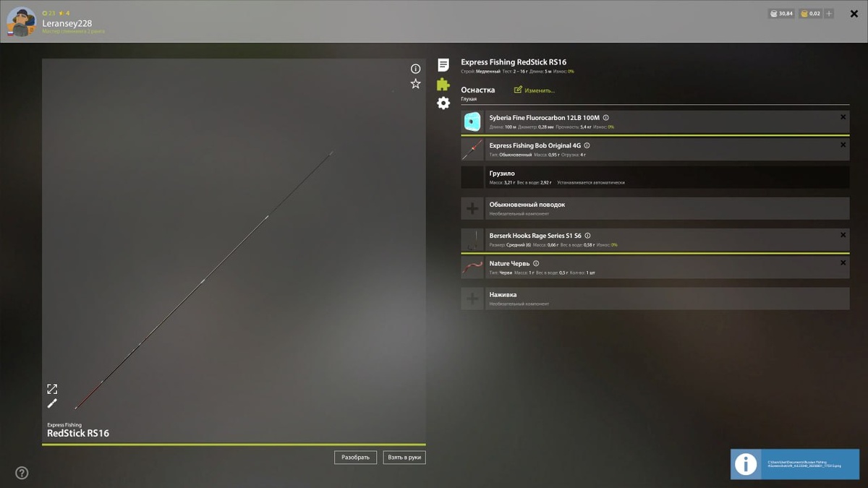Screen dimensions: 868x488
Task: Click the Наживка slot label
Action: [503, 295]
